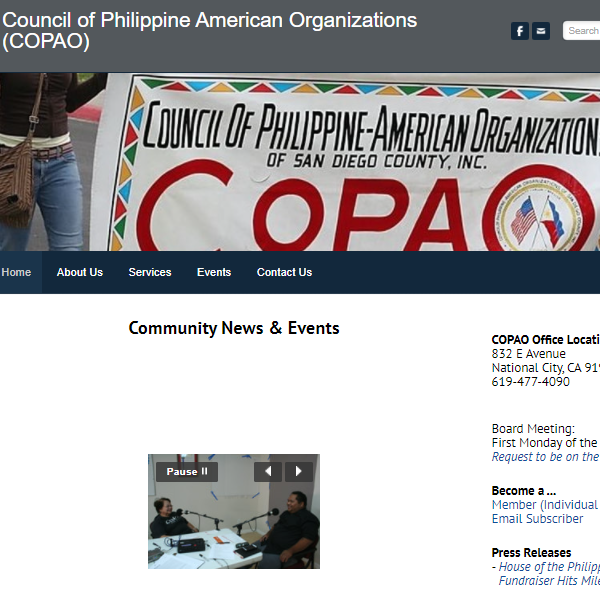
Task: Open the COPAO Facebook page icon
Action: click(520, 31)
